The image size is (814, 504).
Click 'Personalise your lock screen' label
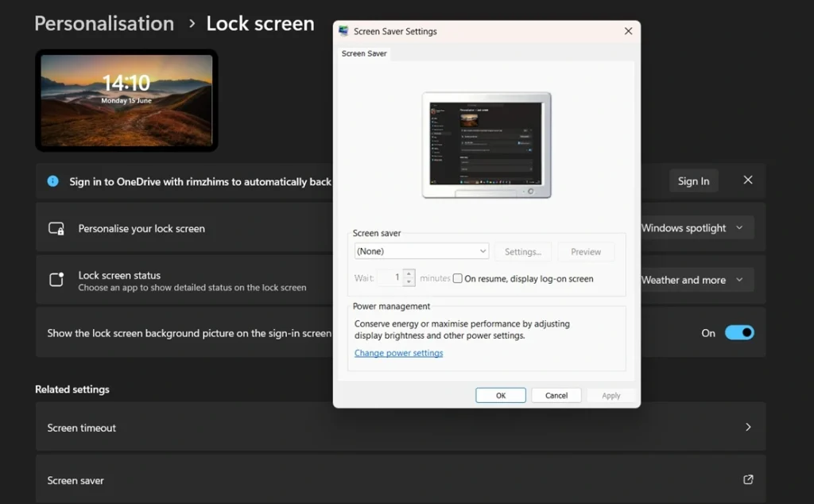[141, 228]
